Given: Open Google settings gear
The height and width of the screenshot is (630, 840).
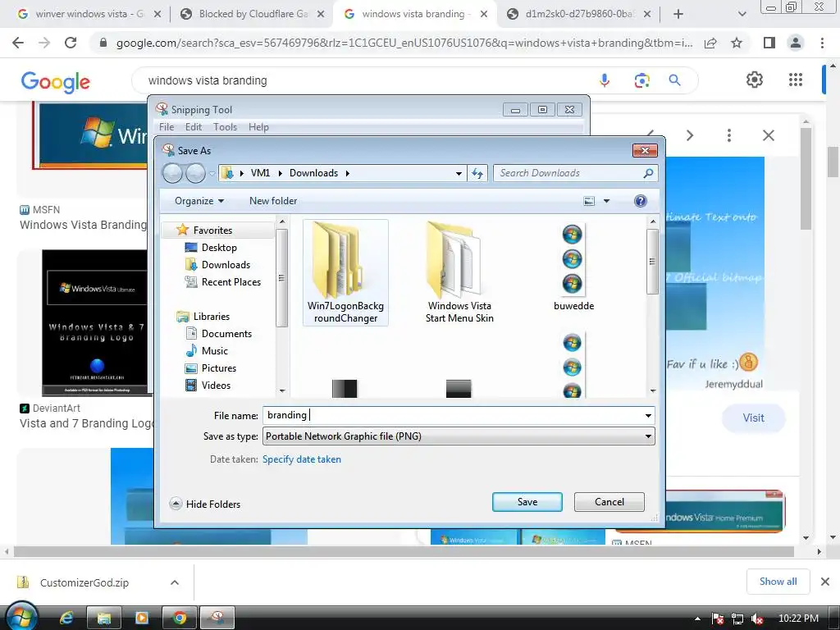Looking at the screenshot, I should point(755,80).
